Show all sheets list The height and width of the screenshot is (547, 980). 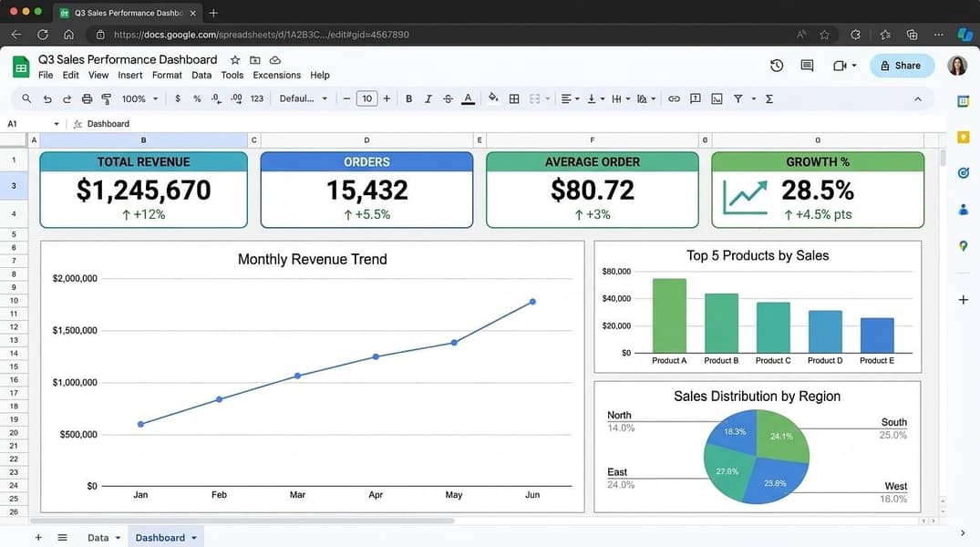tap(63, 538)
